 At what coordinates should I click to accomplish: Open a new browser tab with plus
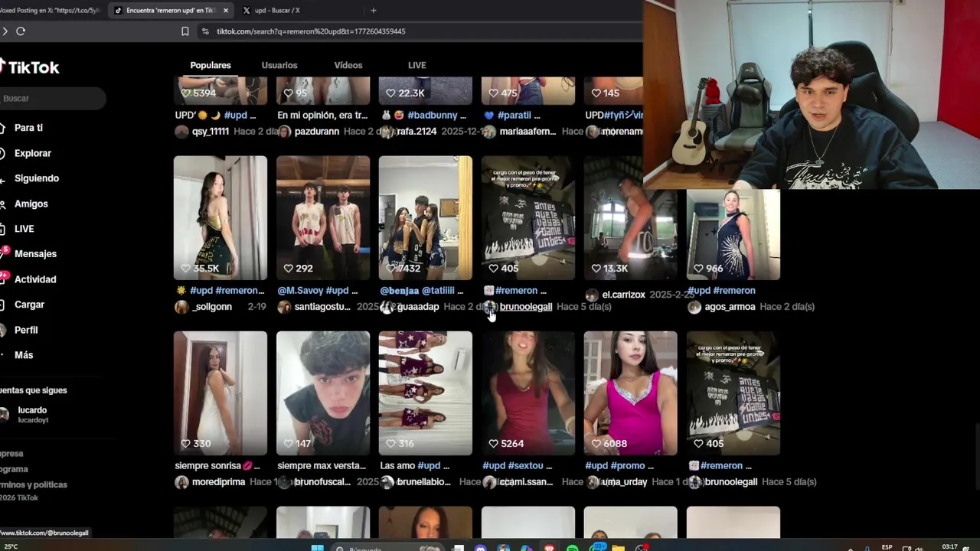[x=373, y=11]
